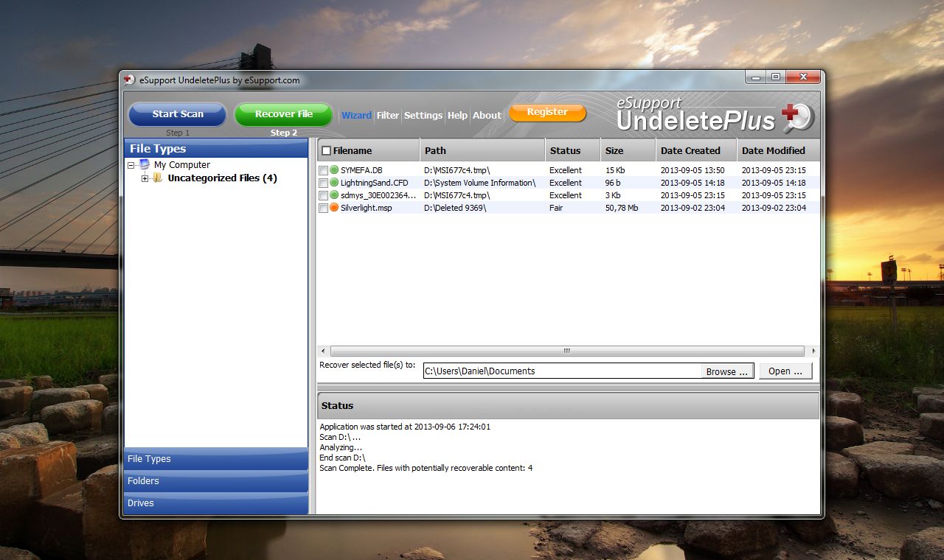The width and height of the screenshot is (944, 560).
Task: Sort by the Size column header
Action: coord(628,150)
